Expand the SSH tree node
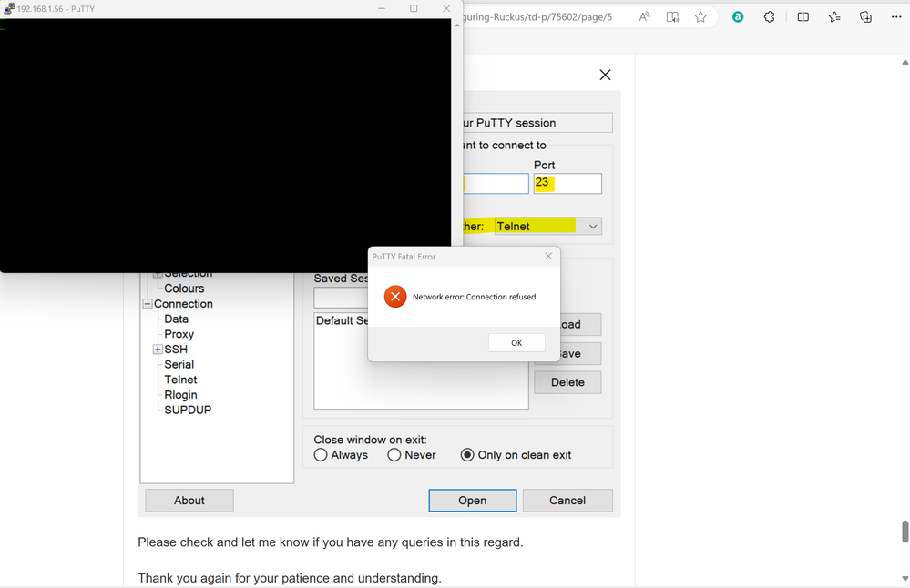Image resolution: width=910 pixels, height=588 pixels. 158,350
